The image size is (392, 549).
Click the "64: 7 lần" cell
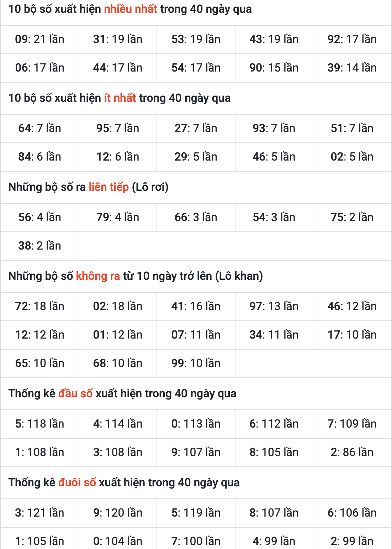point(39,128)
